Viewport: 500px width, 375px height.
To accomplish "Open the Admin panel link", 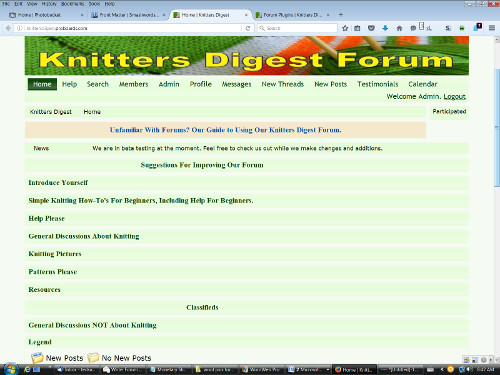I will (x=169, y=84).
